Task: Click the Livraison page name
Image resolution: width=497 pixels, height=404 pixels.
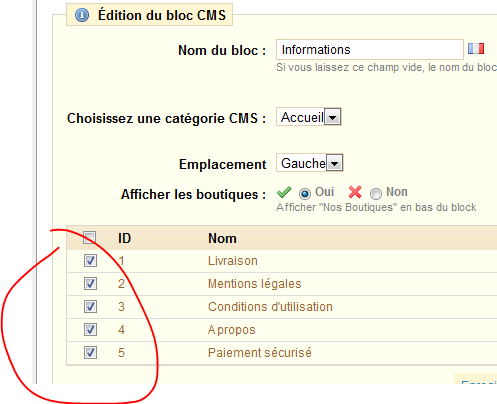Action: (x=233, y=261)
